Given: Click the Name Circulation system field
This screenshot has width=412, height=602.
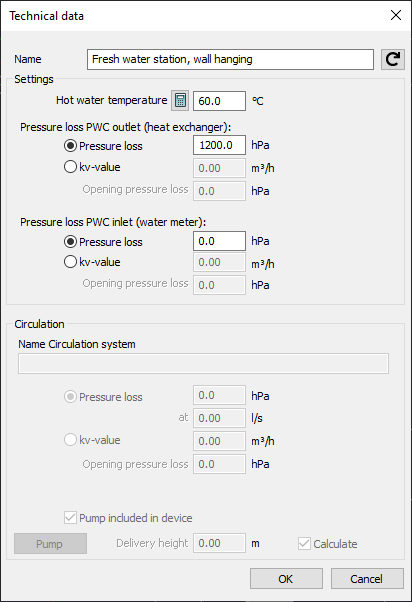Looking at the screenshot, I should pos(204,364).
